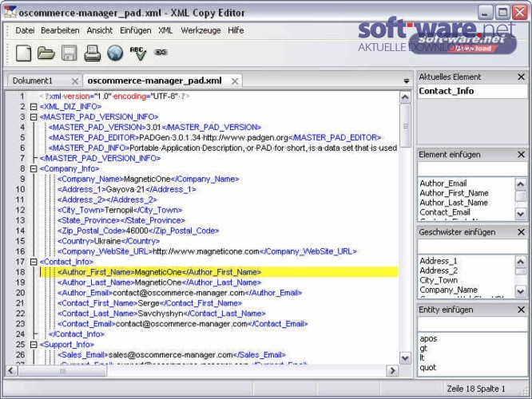Create a new document with the blank page icon

click(x=23, y=53)
